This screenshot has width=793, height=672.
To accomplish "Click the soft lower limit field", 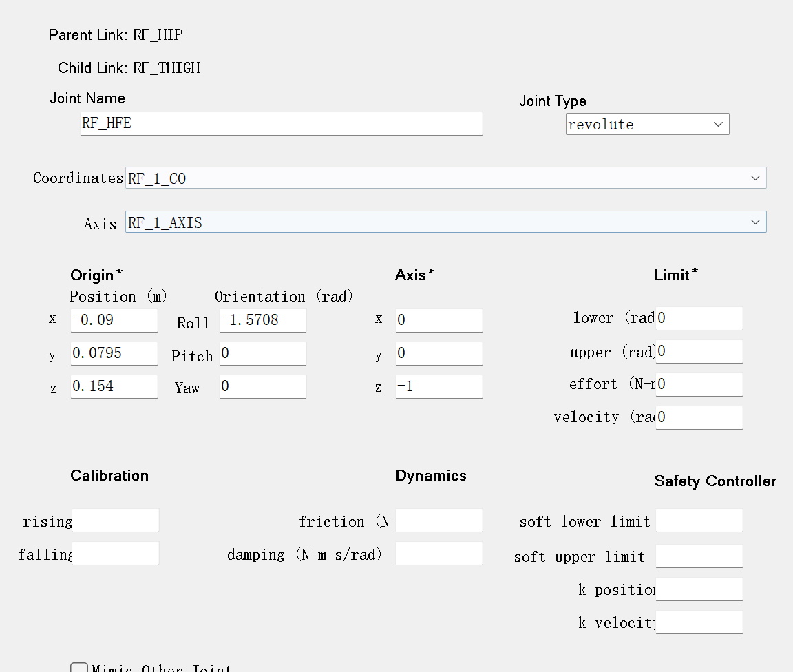I will 699,521.
